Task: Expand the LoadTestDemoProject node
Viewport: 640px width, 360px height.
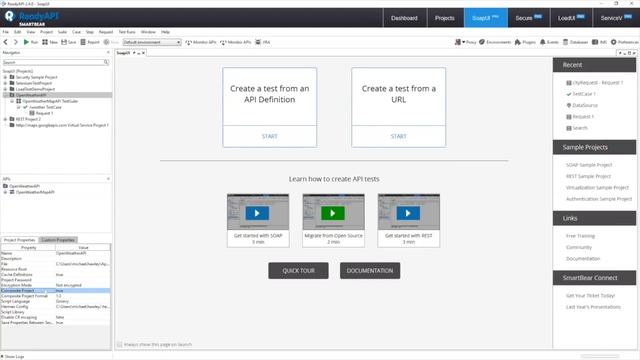Action: (5, 89)
